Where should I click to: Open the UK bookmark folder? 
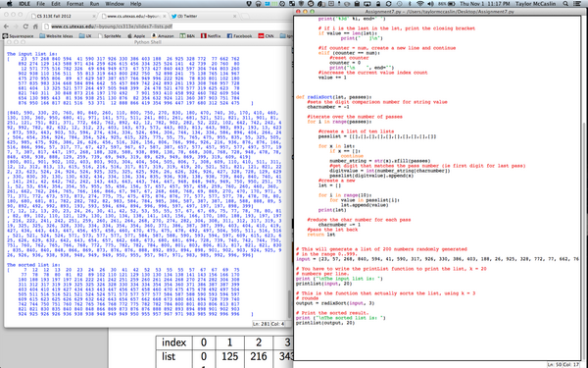85,36
